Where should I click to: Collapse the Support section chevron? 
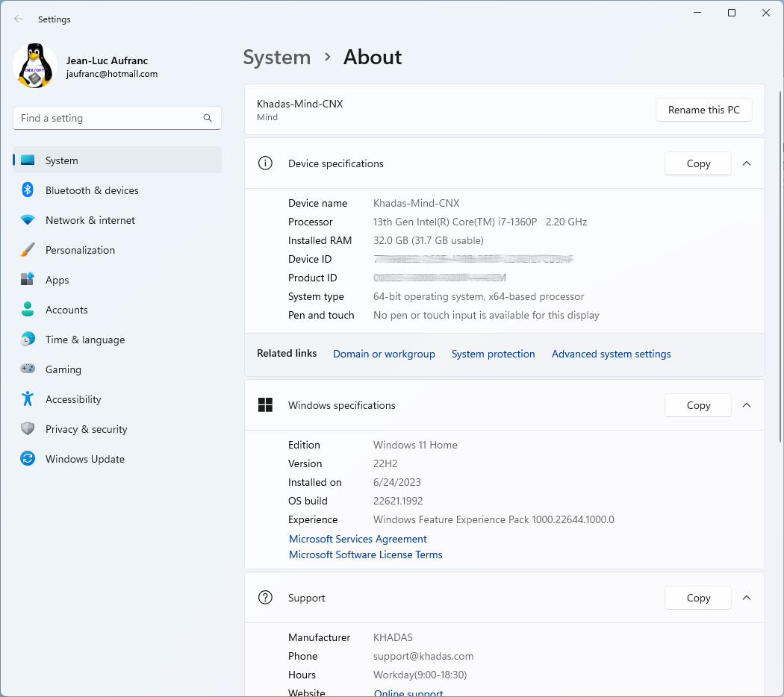[x=747, y=598]
